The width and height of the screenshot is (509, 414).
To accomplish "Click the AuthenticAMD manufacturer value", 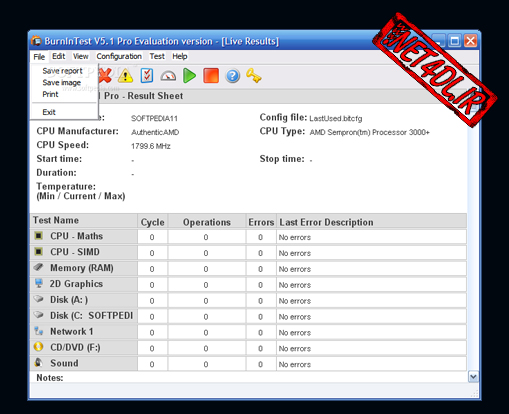I will (x=155, y=132).
